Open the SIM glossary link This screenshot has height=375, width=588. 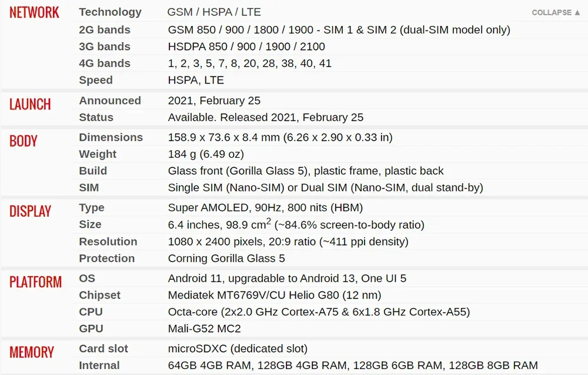tap(89, 188)
